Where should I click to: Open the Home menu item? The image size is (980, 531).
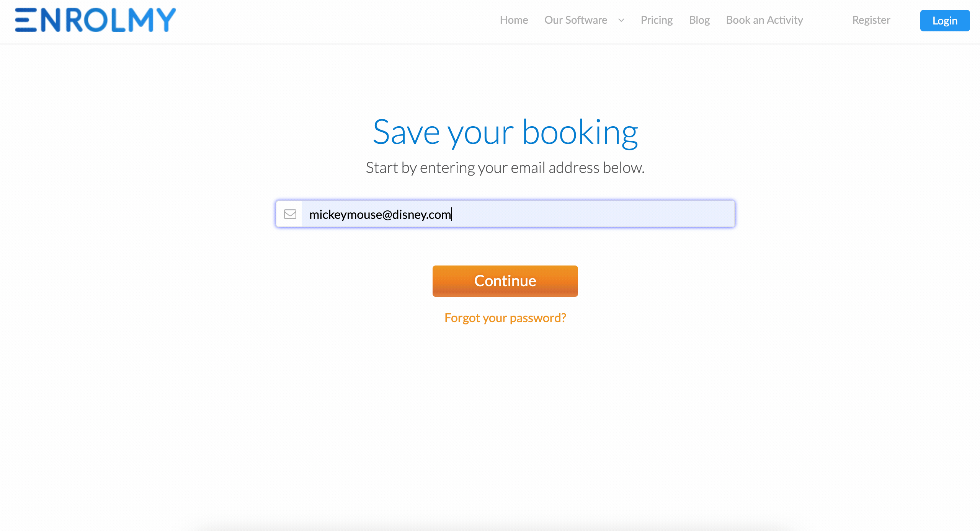(x=514, y=20)
